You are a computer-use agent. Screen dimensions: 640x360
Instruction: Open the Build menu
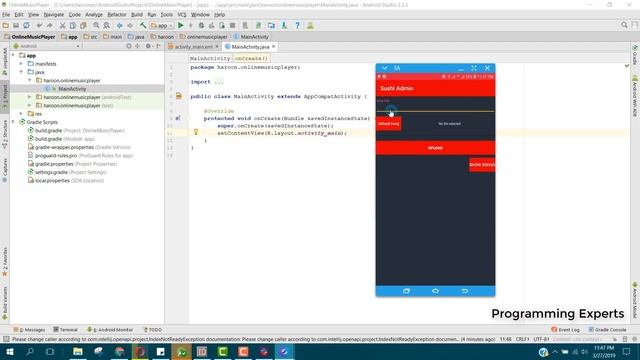tap(137, 14)
